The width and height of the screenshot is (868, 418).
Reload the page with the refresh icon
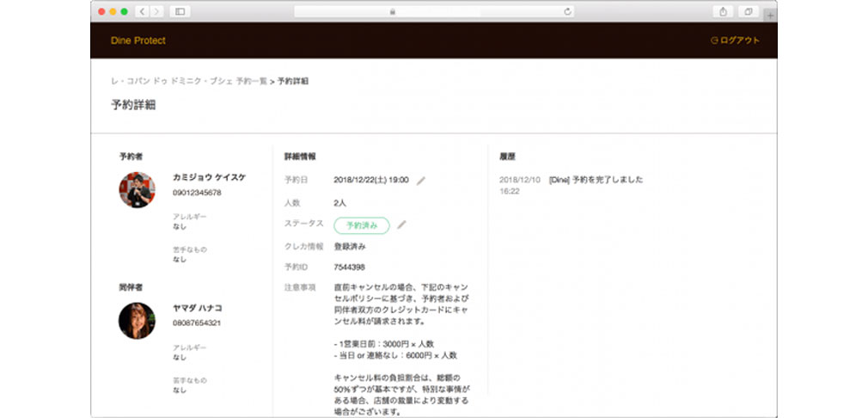click(x=567, y=12)
